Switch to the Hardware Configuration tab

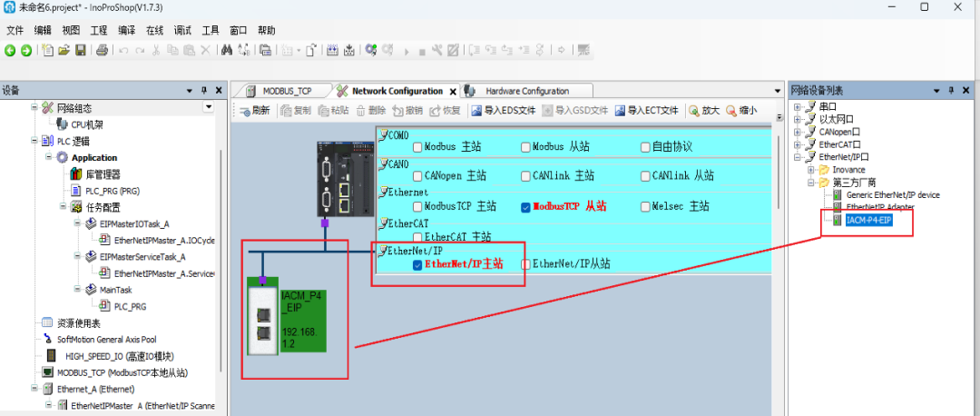[526, 91]
